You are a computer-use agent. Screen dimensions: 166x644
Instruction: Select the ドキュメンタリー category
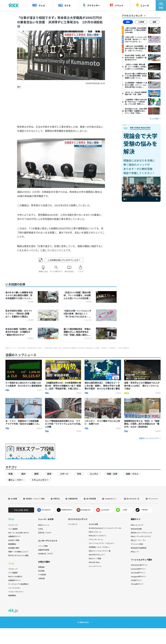coord(40,480)
